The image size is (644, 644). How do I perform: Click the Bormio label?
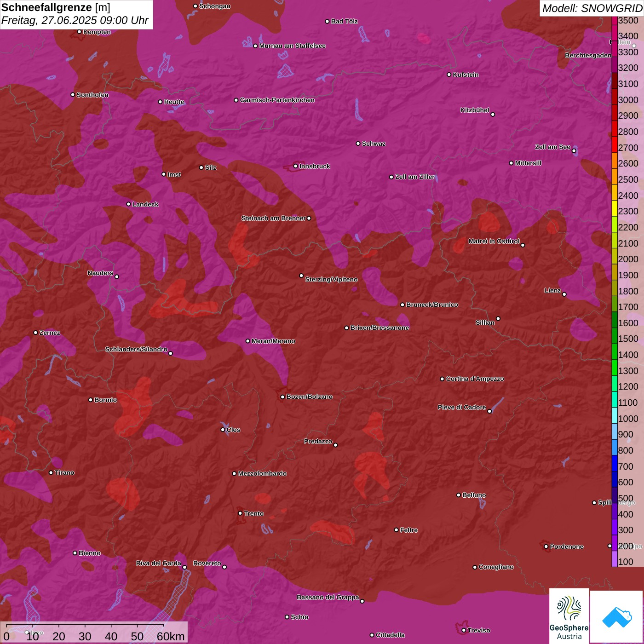[105, 400]
